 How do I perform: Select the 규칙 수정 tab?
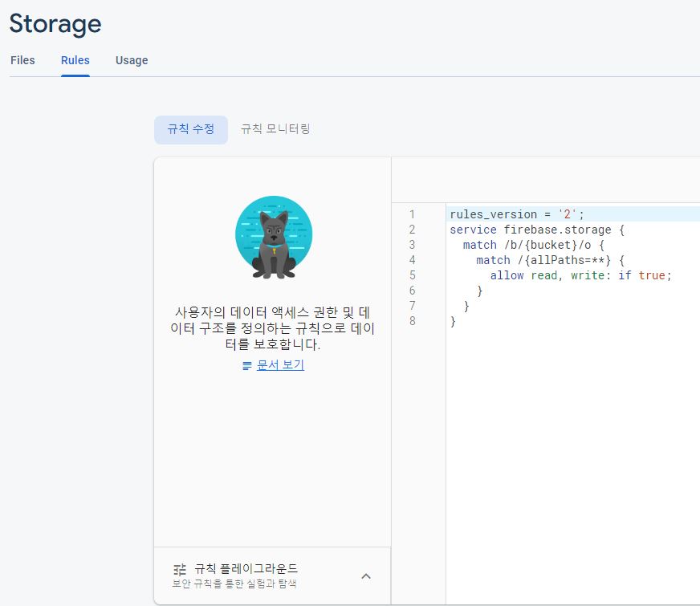click(x=191, y=129)
